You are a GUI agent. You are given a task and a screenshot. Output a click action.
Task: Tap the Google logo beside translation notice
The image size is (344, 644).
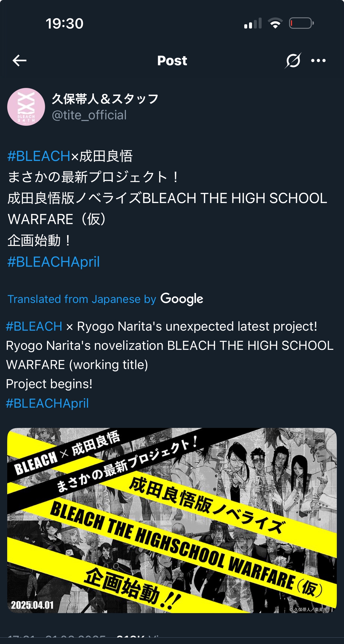(x=182, y=299)
